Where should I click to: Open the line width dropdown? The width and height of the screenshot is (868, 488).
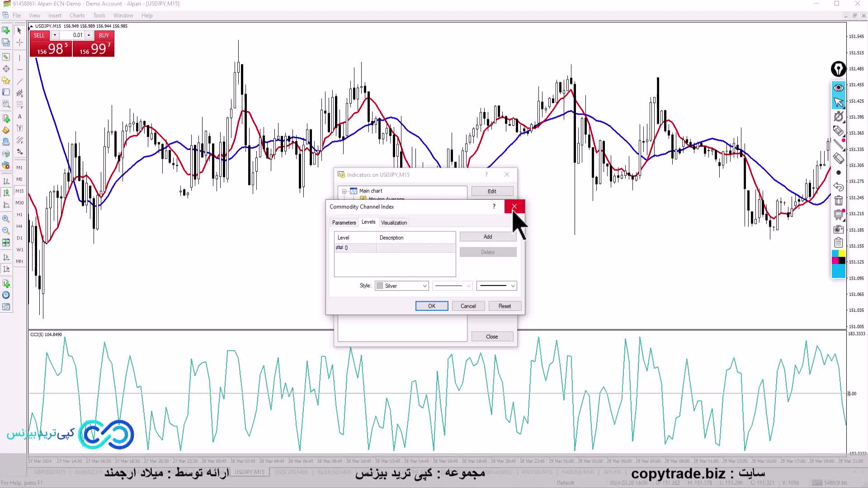click(496, 286)
